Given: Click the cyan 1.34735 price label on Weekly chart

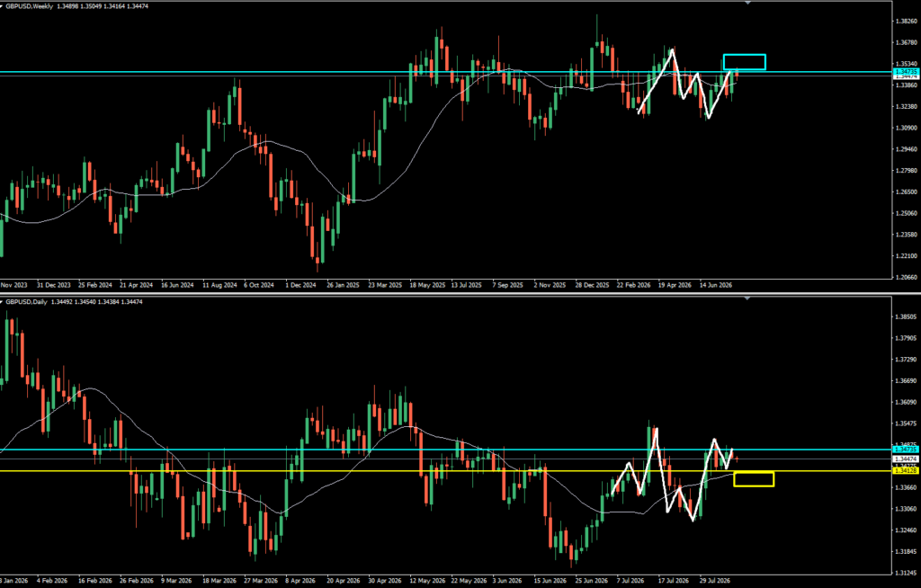Looking at the screenshot, I should coord(907,72).
